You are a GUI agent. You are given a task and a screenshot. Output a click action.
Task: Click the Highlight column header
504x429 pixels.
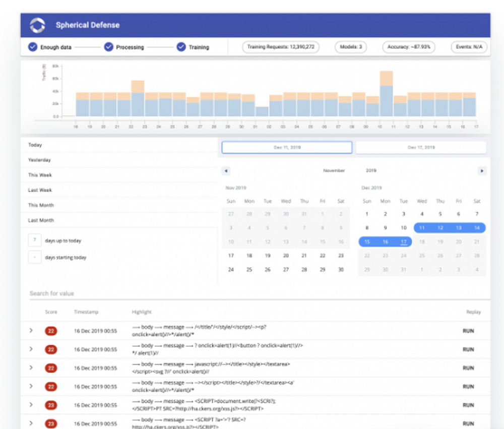[142, 312]
